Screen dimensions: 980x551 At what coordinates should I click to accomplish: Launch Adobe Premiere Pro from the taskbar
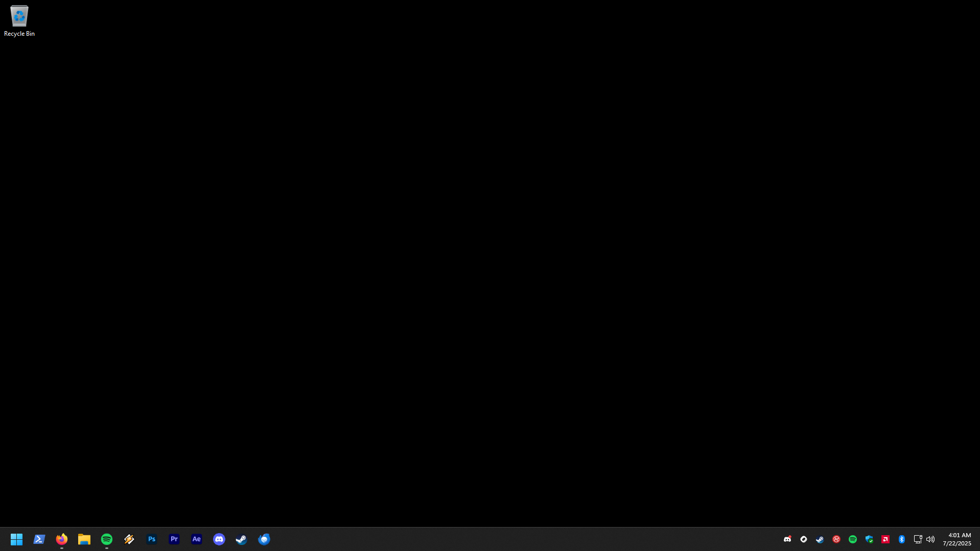[x=174, y=539]
